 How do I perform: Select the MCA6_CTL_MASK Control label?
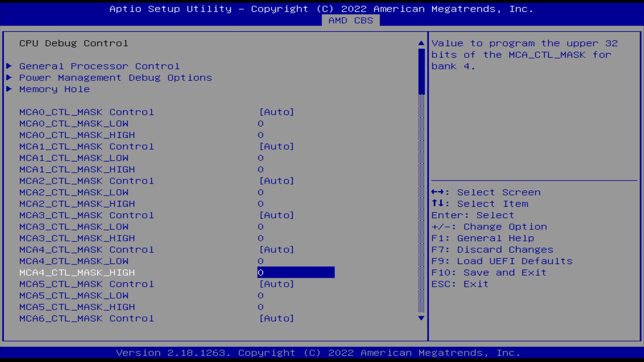click(x=87, y=318)
